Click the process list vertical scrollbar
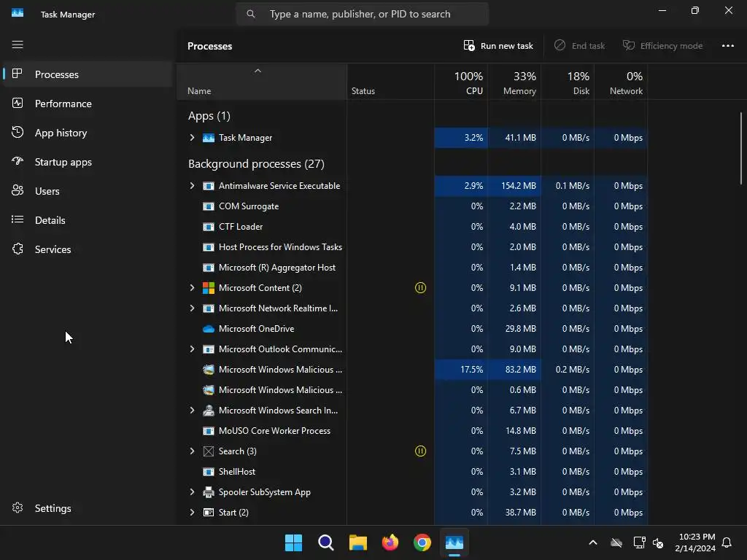Viewport: 747px width, 560px height. click(741, 148)
